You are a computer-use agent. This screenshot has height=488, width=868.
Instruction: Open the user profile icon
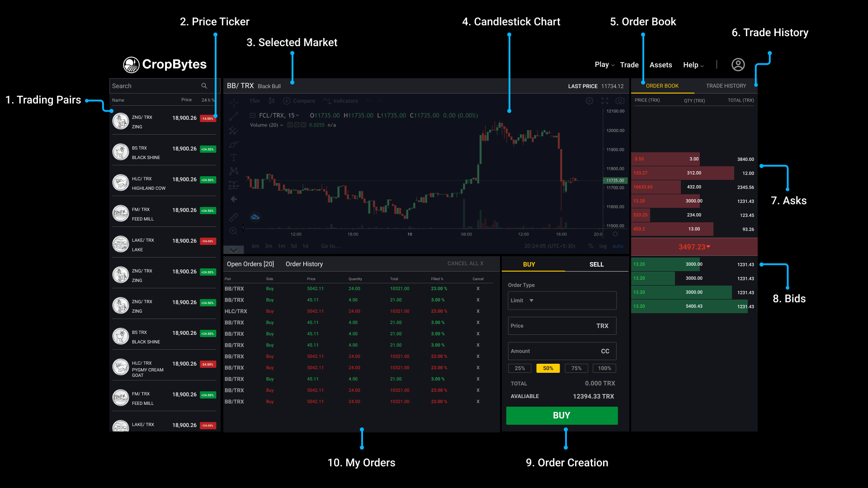coord(738,65)
